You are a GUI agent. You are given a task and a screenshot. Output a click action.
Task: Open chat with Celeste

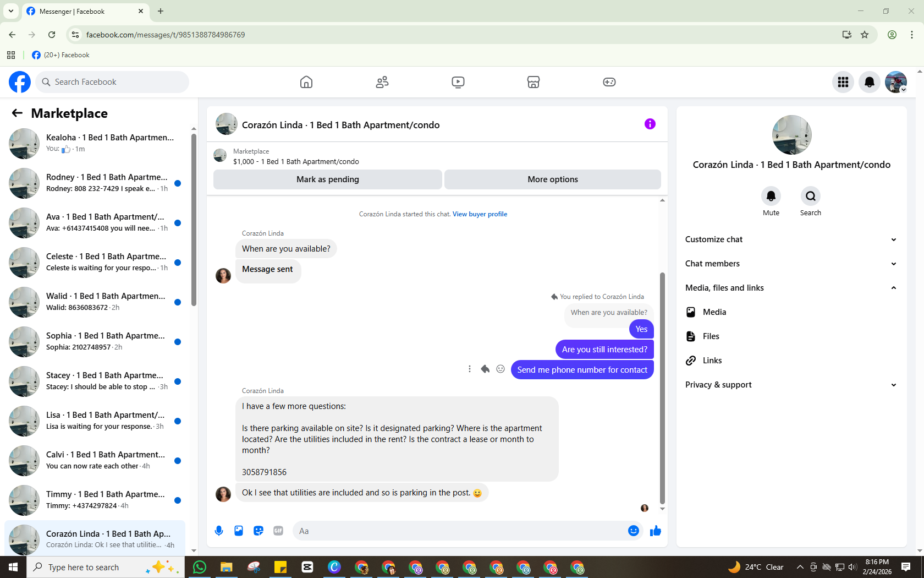95,263
